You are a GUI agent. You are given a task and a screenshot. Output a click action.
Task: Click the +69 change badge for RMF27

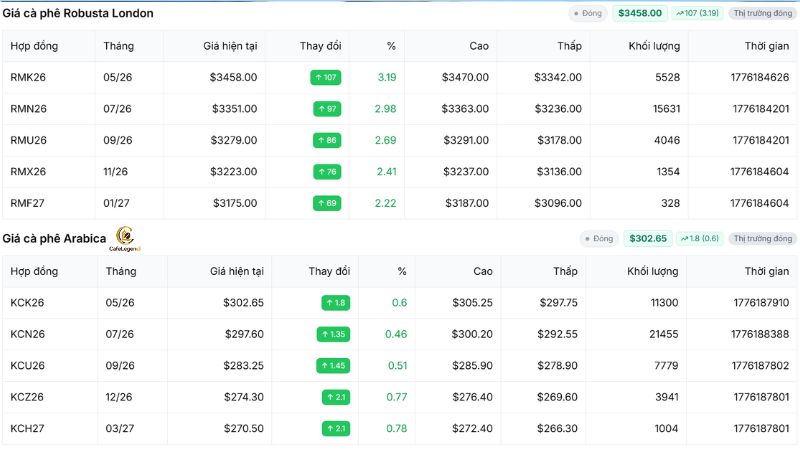tap(327, 203)
